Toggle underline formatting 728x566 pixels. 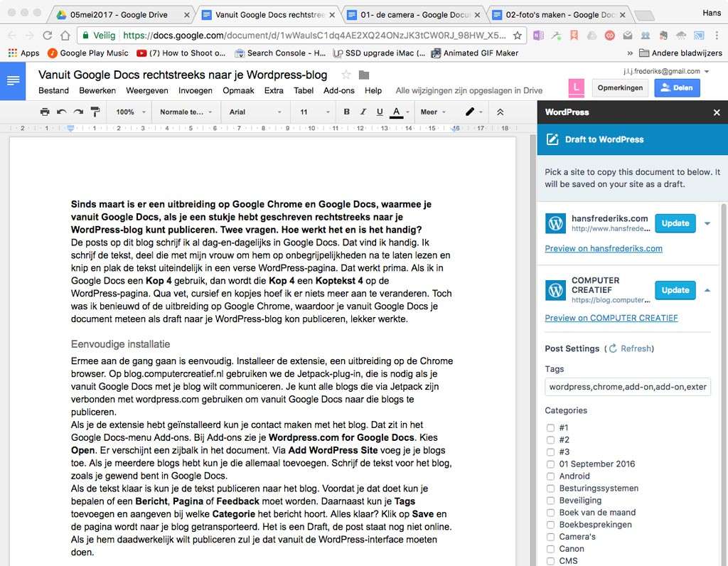380,112
